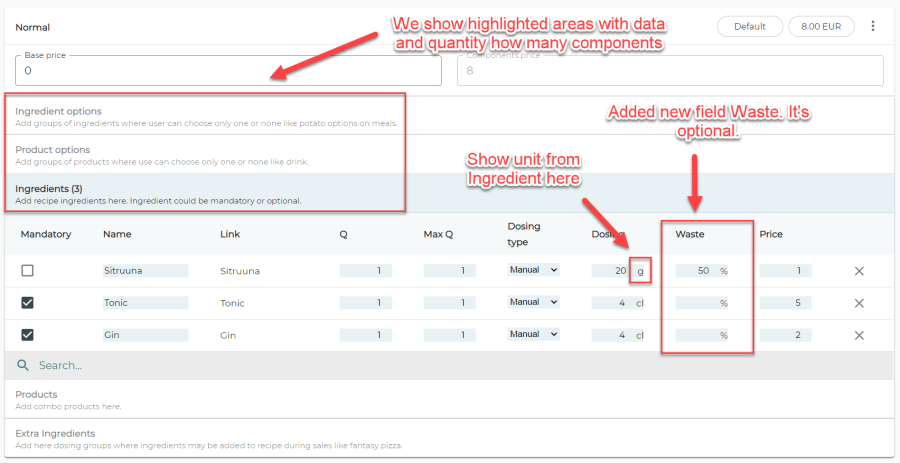Expand the Ingredient options section

coord(58,111)
